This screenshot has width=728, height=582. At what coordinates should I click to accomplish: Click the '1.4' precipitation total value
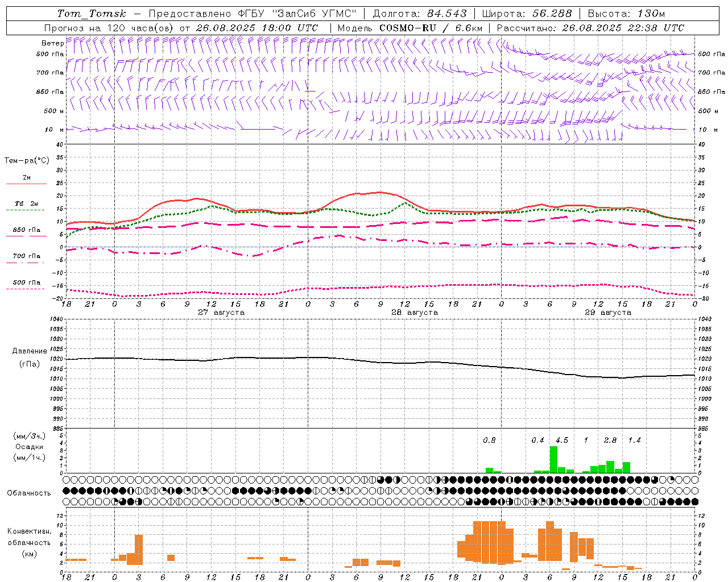(x=635, y=440)
